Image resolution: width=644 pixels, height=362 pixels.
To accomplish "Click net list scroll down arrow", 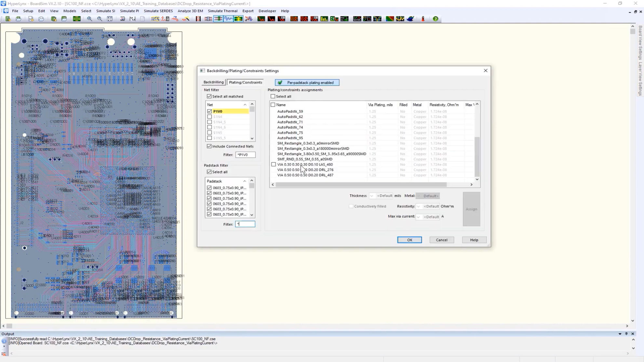I will pos(252,139).
